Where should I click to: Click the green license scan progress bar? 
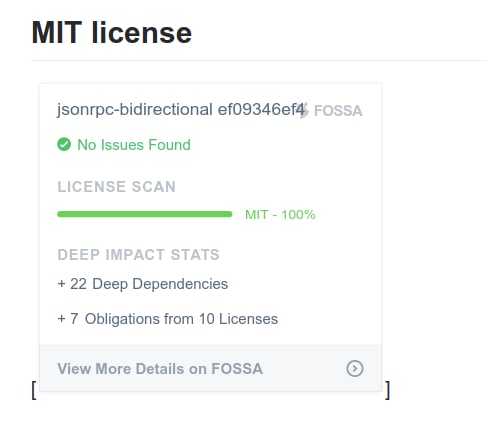pos(145,214)
